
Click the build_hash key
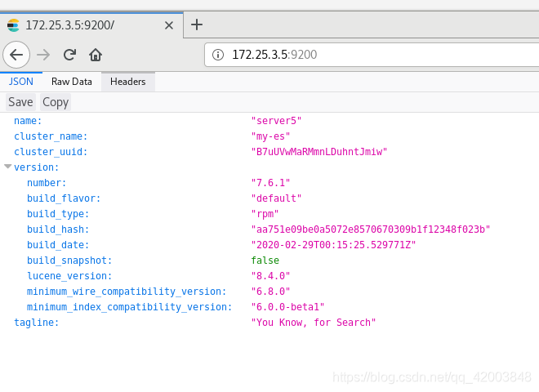pos(58,229)
